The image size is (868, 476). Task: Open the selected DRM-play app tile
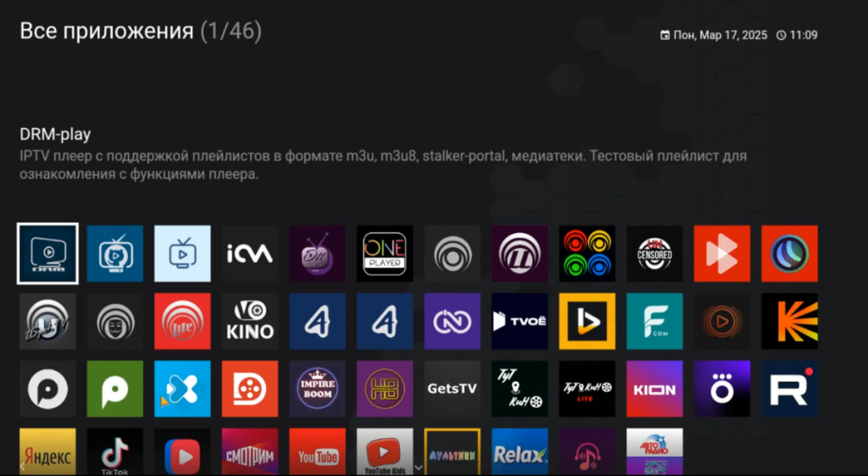point(47,253)
